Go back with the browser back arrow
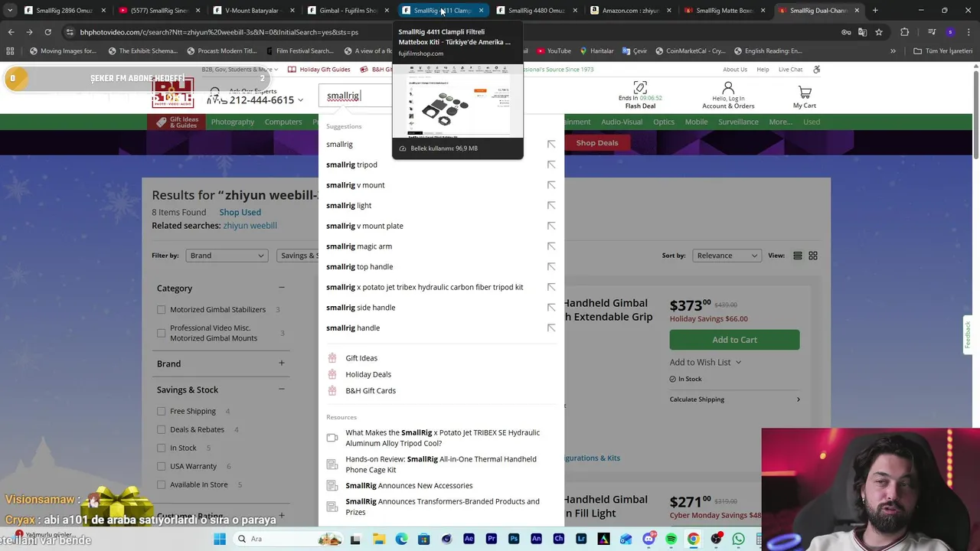The height and width of the screenshot is (551, 980). click(x=11, y=32)
